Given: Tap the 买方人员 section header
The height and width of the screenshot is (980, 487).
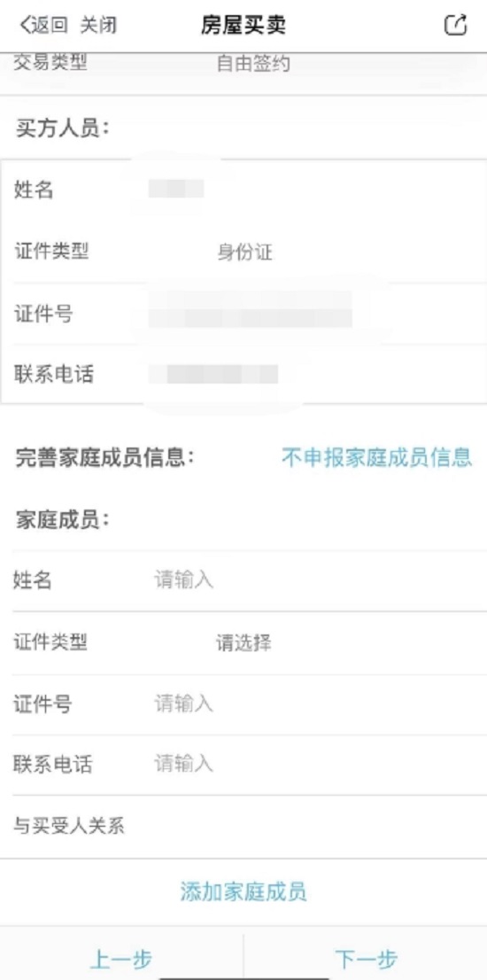Looking at the screenshot, I should tap(63, 128).
